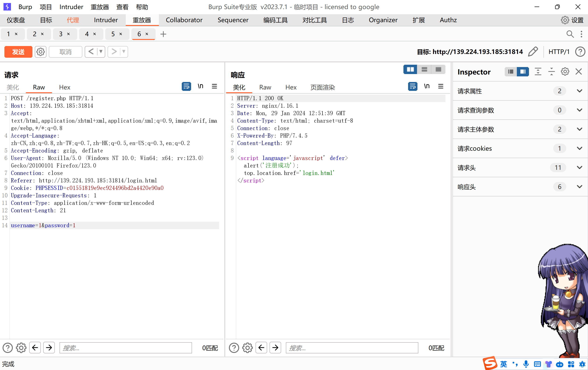Open the three-dot menu in Repeater tab bar
The height and width of the screenshot is (370, 588).
[581, 34]
